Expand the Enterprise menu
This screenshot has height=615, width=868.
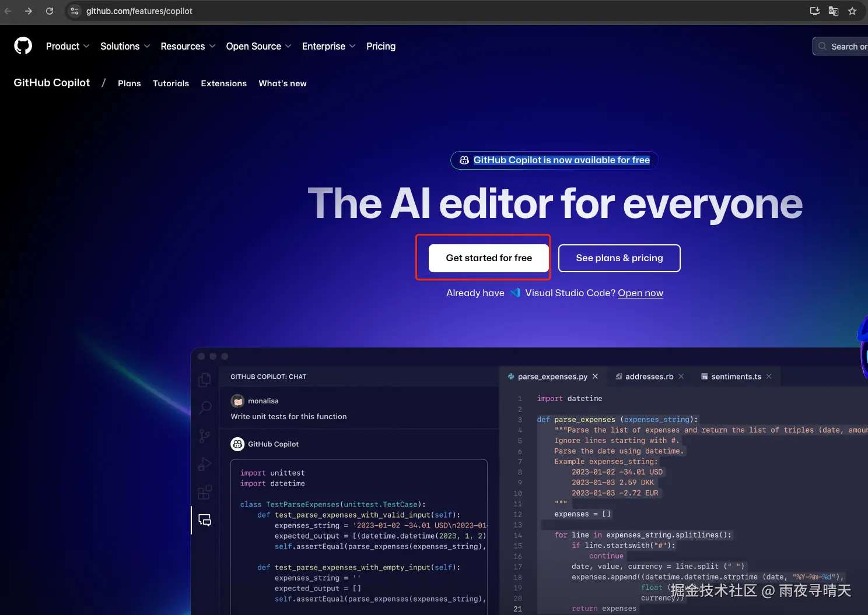tap(329, 46)
